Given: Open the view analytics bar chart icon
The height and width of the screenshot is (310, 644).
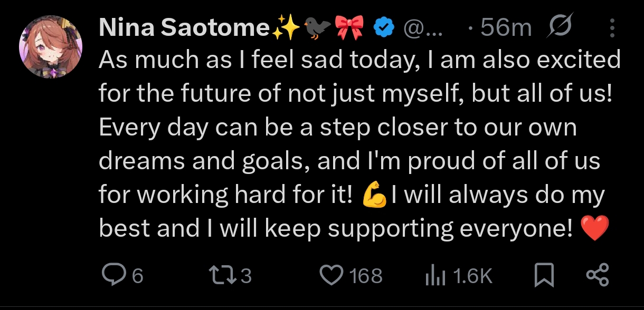Looking at the screenshot, I should [435, 275].
